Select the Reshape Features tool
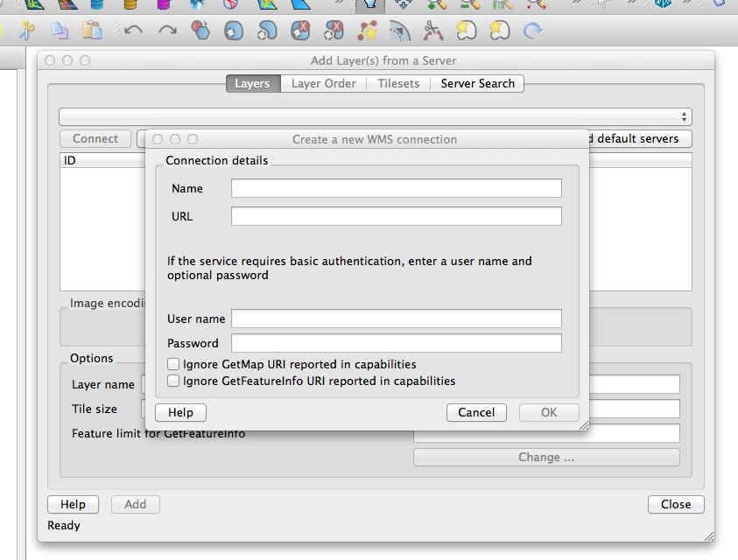 [367, 31]
